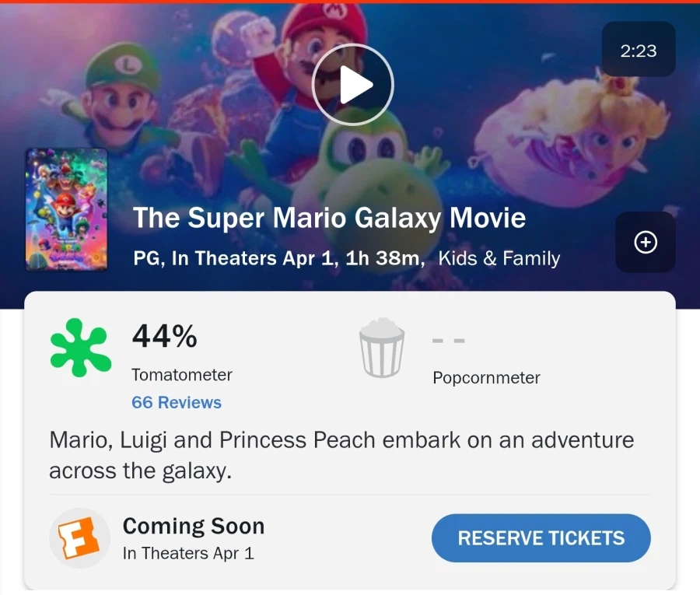The width and height of the screenshot is (700, 595).
Task: Click The Super Mario Galaxy Movie title
Action: [x=329, y=218]
